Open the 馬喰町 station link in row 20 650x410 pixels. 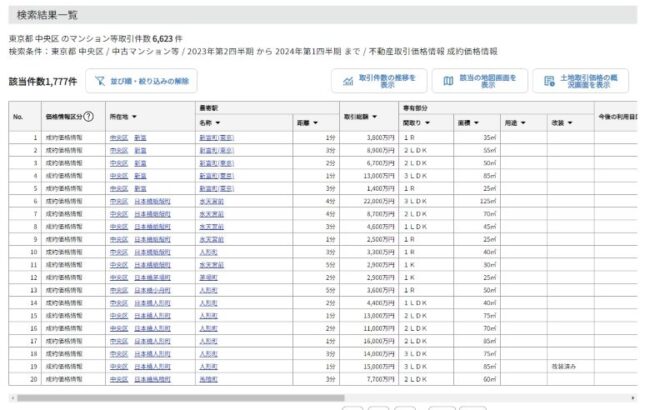208,380
